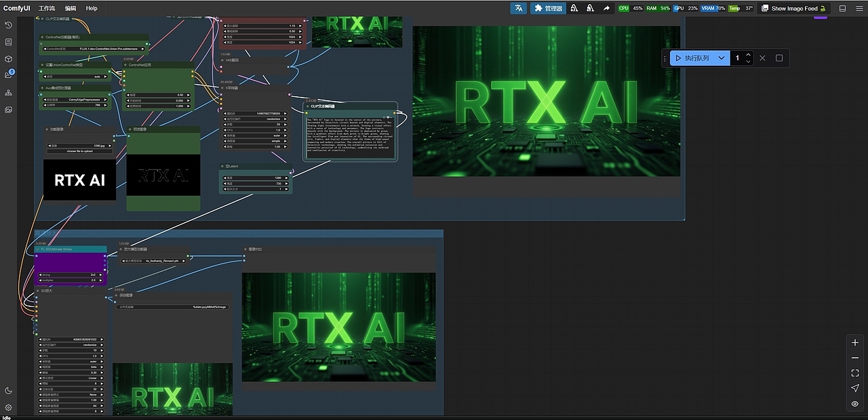Collapse the ControlNet loader node title dot

coord(43,38)
